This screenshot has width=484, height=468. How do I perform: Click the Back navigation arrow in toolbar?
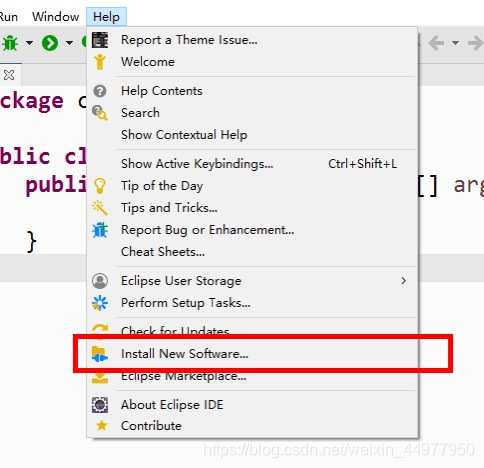pos(436,43)
